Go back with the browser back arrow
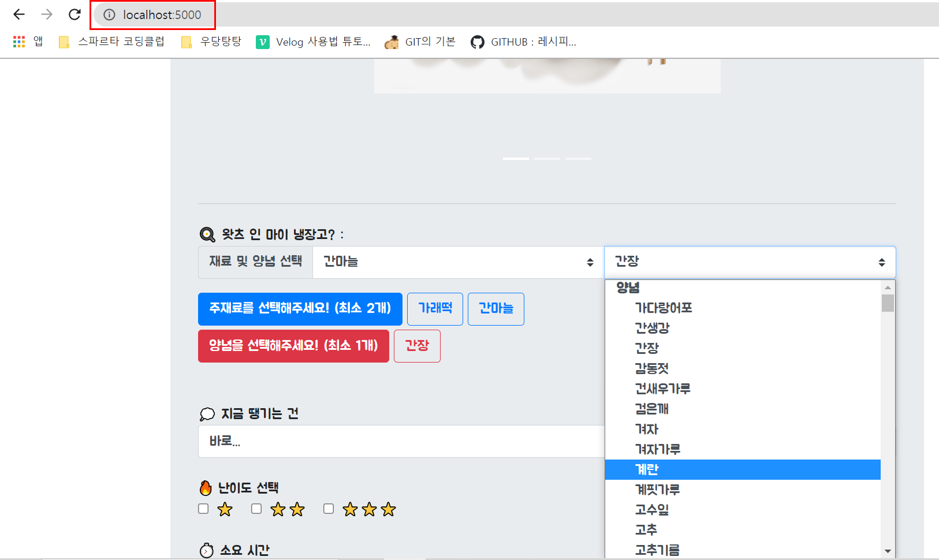939x560 pixels. coord(19,14)
